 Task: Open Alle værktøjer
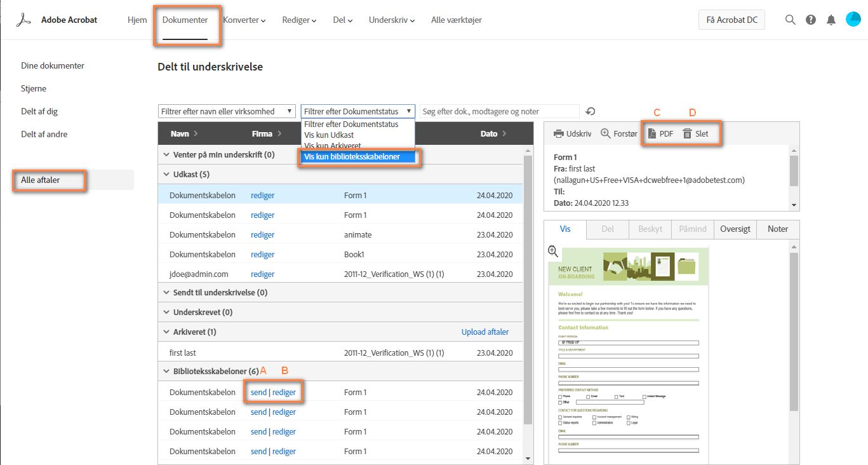pyautogui.click(x=456, y=20)
